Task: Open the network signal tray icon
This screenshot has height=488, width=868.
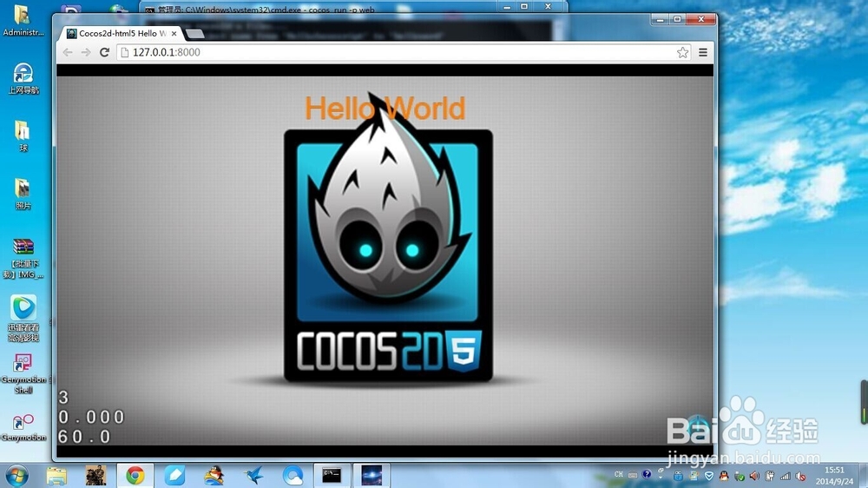Action: tap(785, 476)
